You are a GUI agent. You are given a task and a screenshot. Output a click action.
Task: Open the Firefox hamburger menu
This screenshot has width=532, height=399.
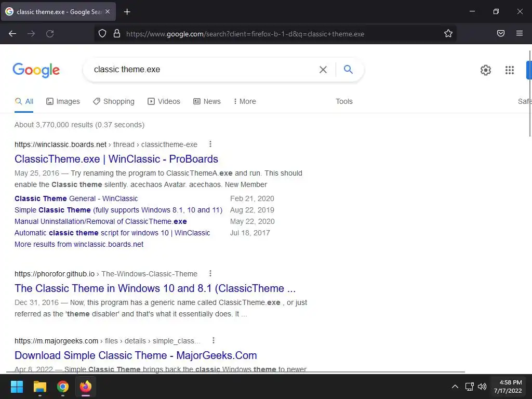pos(519,33)
